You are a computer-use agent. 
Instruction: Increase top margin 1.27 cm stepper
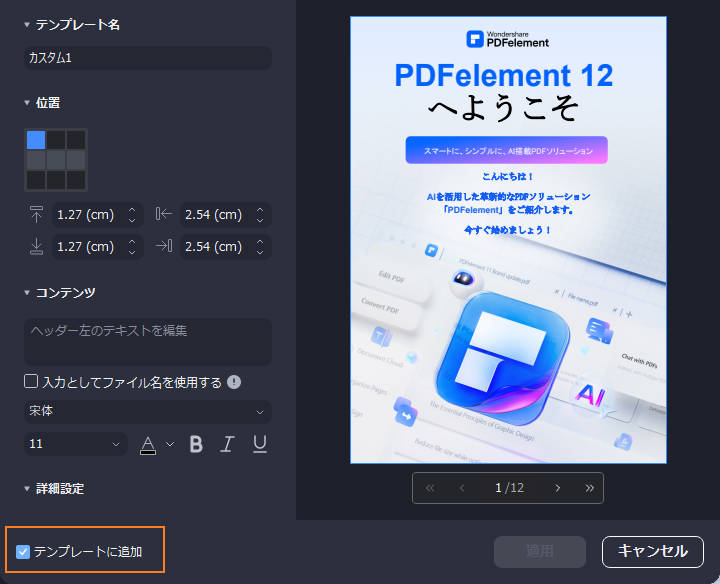click(132, 210)
